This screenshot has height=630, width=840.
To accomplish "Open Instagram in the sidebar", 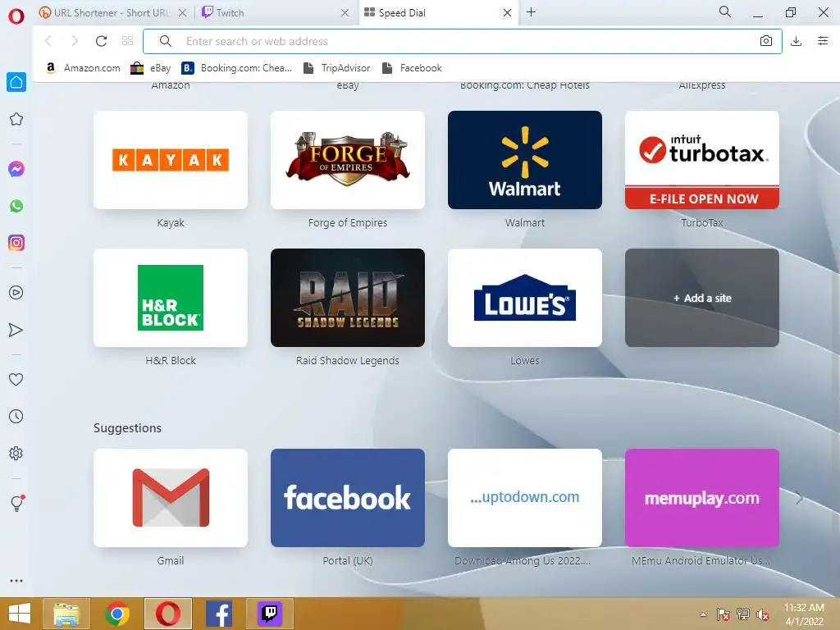I will [16, 243].
